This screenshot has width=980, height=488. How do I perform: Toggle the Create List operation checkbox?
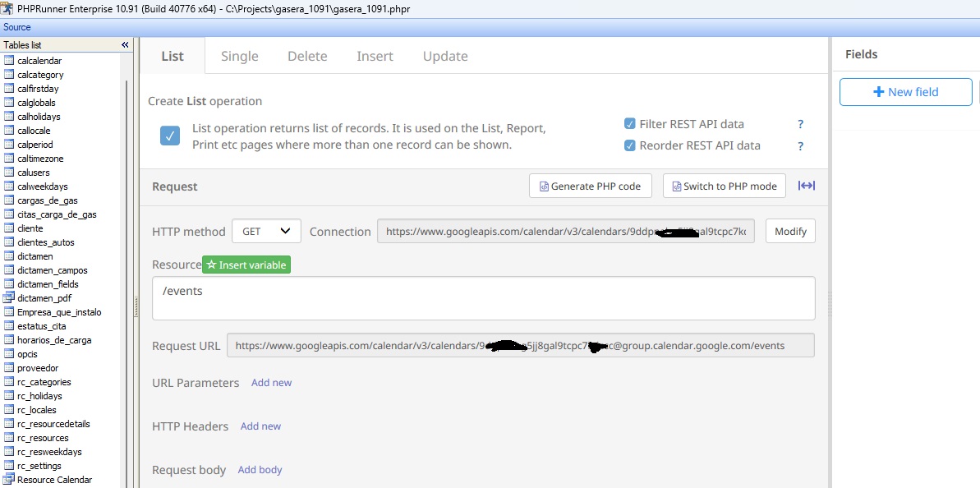pos(170,136)
